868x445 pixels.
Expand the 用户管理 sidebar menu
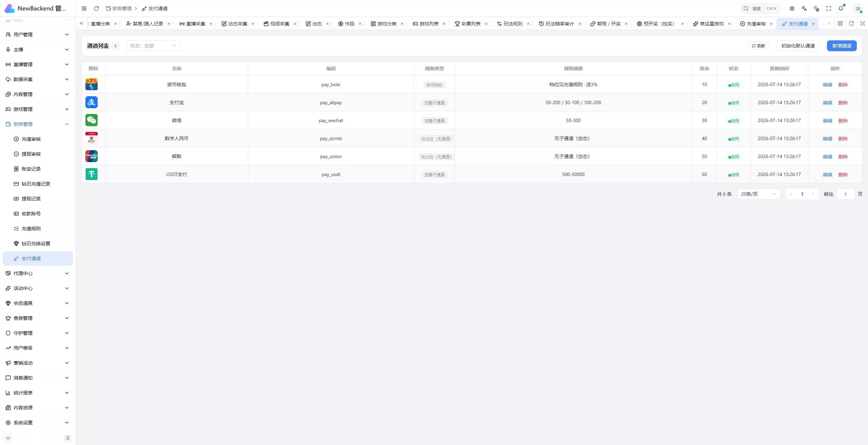37,35
